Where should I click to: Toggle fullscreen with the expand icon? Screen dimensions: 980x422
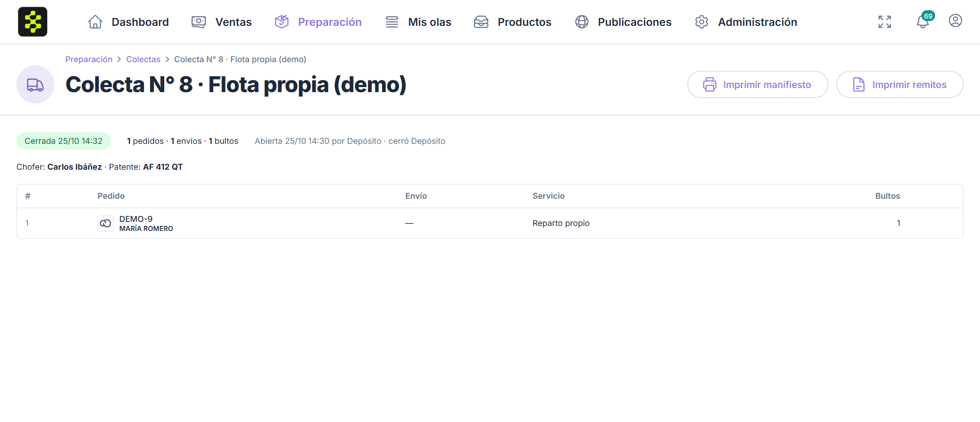(885, 22)
